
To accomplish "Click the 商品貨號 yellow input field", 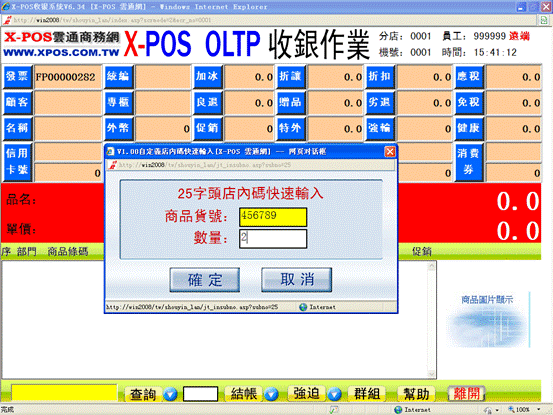I will point(273,217).
